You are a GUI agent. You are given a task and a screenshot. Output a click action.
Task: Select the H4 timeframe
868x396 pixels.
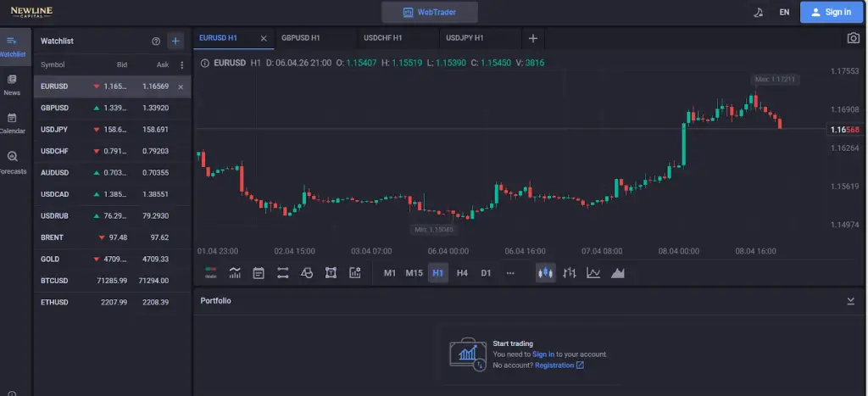click(462, 273)
